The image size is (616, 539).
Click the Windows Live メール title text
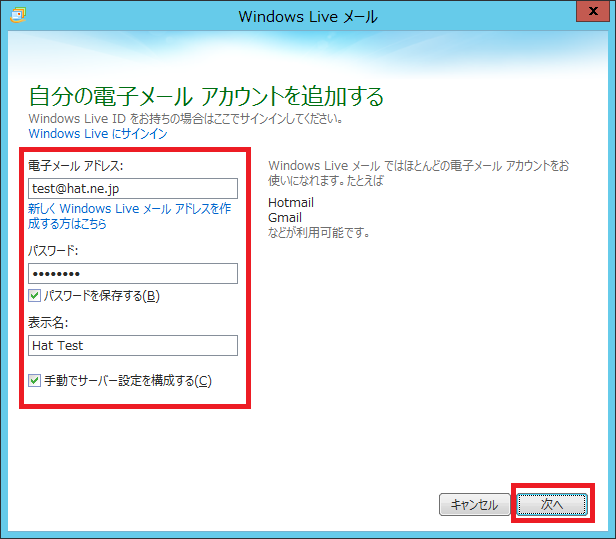click(308, 16)
